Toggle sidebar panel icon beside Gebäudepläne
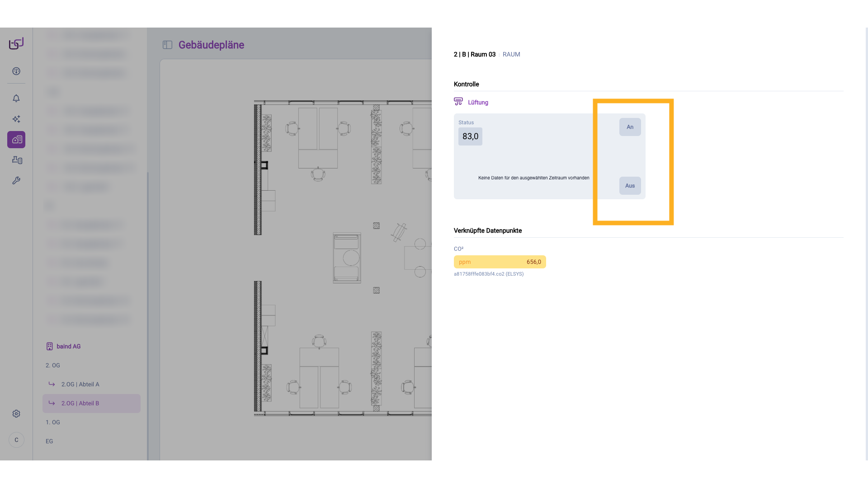 167,45
